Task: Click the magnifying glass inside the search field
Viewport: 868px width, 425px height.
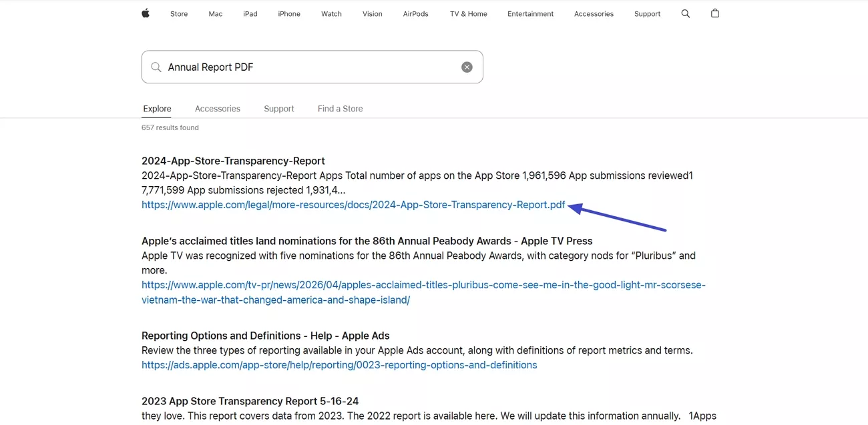Action: coord(156,67)
